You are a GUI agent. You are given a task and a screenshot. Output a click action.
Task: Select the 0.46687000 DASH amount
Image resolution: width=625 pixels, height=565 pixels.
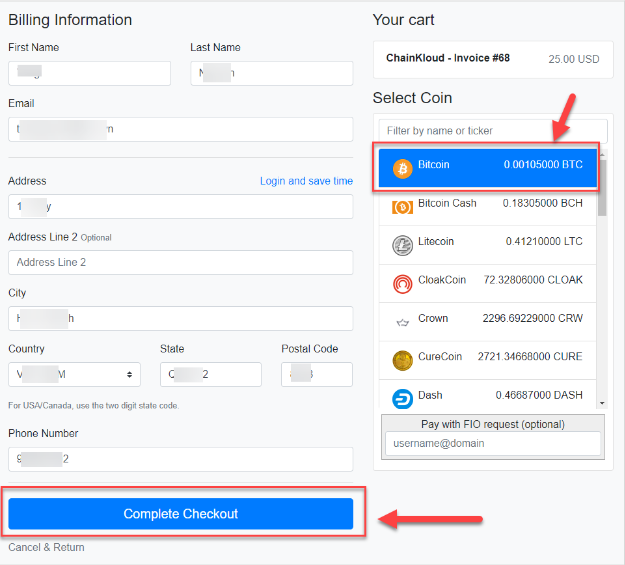[x=539, y=395]
